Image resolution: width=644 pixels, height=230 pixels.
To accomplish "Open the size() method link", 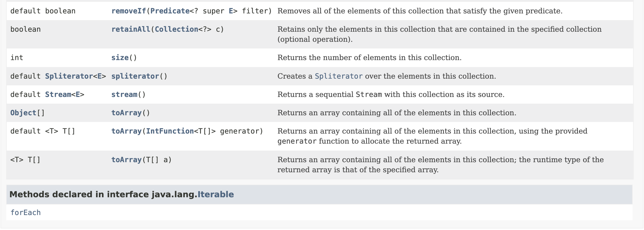I will 120,58.
